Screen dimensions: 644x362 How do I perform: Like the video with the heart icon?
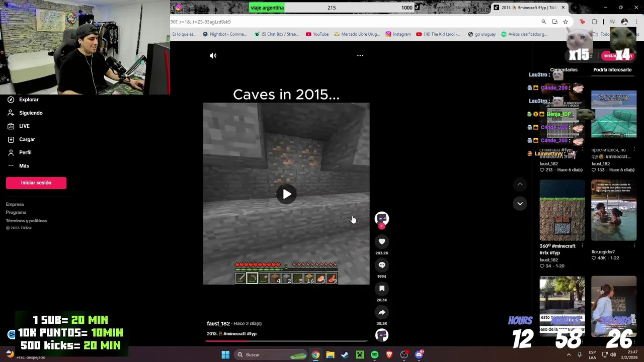click(x=382, y=241)
